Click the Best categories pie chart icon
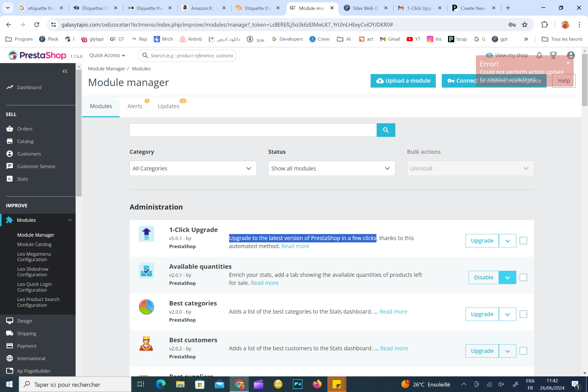This screenshot has height=392, width=588. click(x=146, y=307)
